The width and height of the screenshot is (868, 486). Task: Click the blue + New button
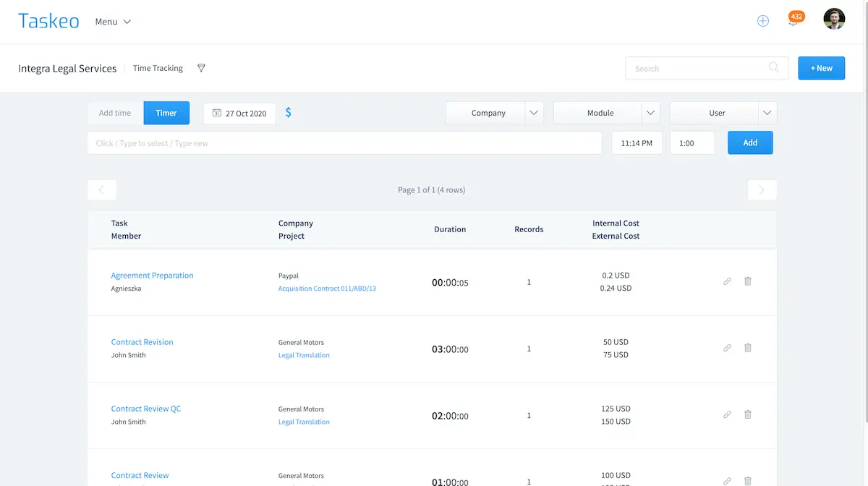[821, 68]
